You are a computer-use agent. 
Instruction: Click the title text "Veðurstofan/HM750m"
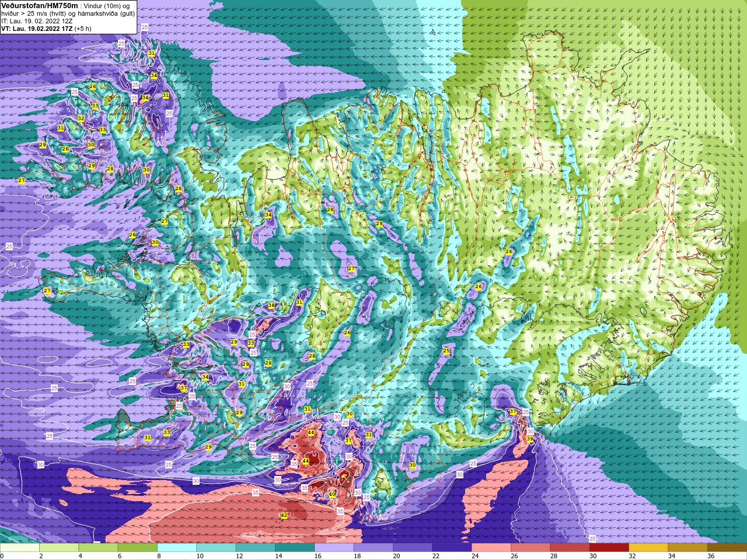pyautogui.click(x=39, y=5)
